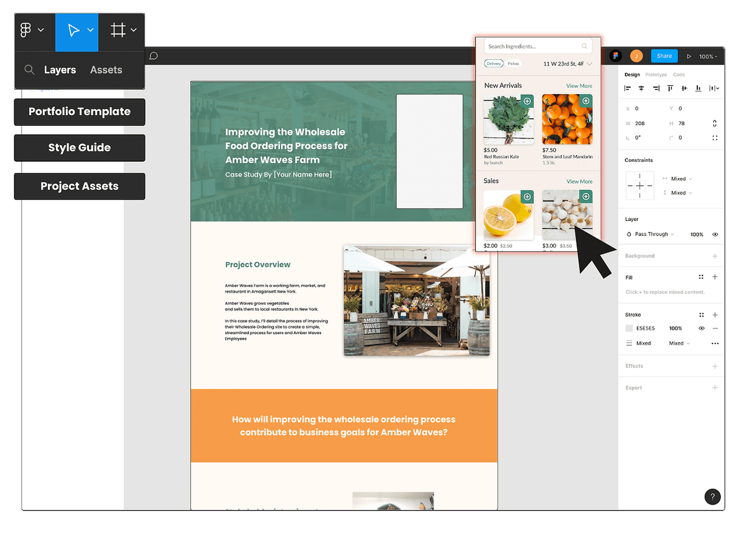This screenshot has height=560, width=746.
Task: Switch to the Assets tab
Action: 106,70
